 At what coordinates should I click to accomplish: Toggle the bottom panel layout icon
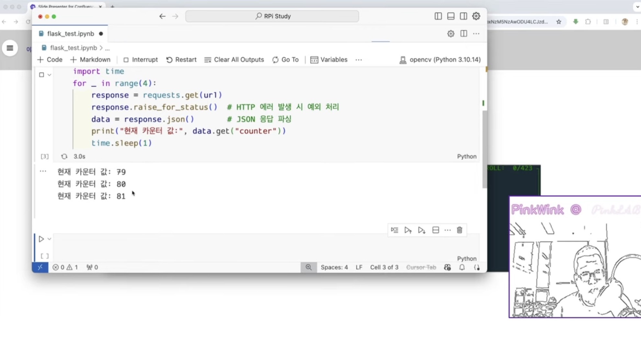coord(451,16)
